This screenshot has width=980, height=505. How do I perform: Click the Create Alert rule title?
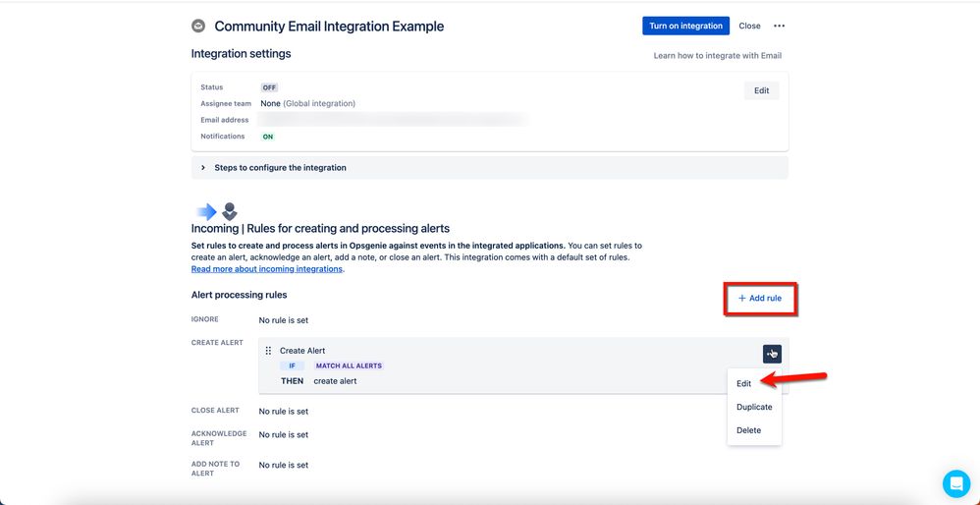tap(302, 351)
